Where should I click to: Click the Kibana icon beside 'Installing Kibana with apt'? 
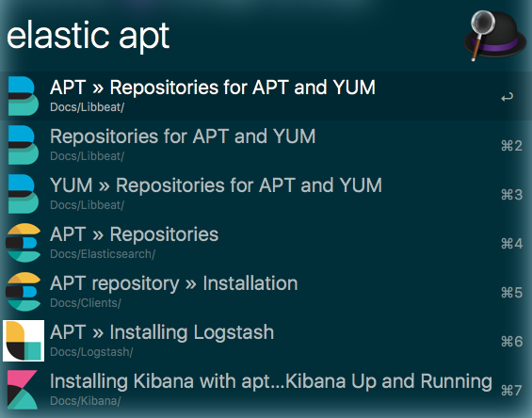(x=23, y=390)
